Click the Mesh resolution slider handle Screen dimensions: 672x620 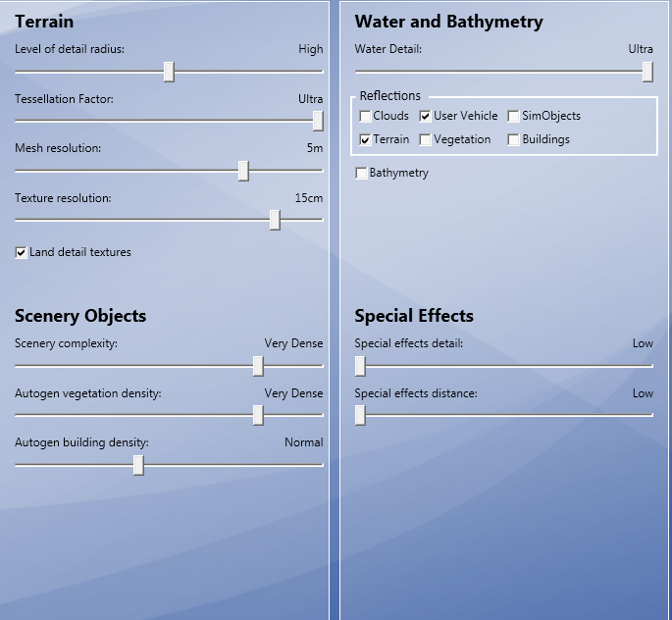pyautogui.click(x=243, y=172)
